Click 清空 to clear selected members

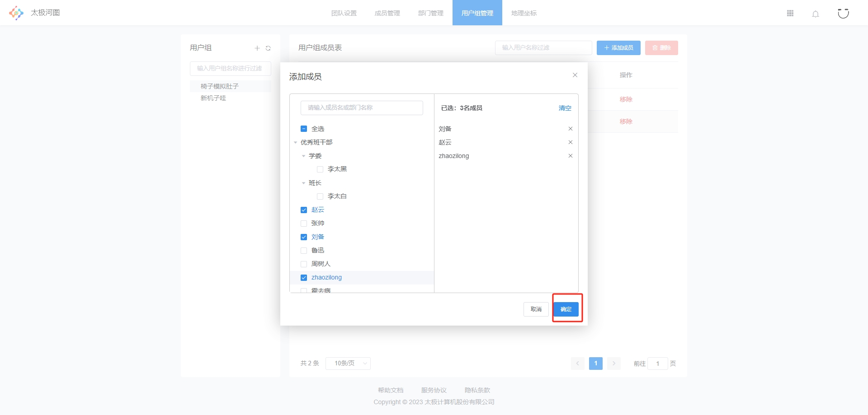565,108
